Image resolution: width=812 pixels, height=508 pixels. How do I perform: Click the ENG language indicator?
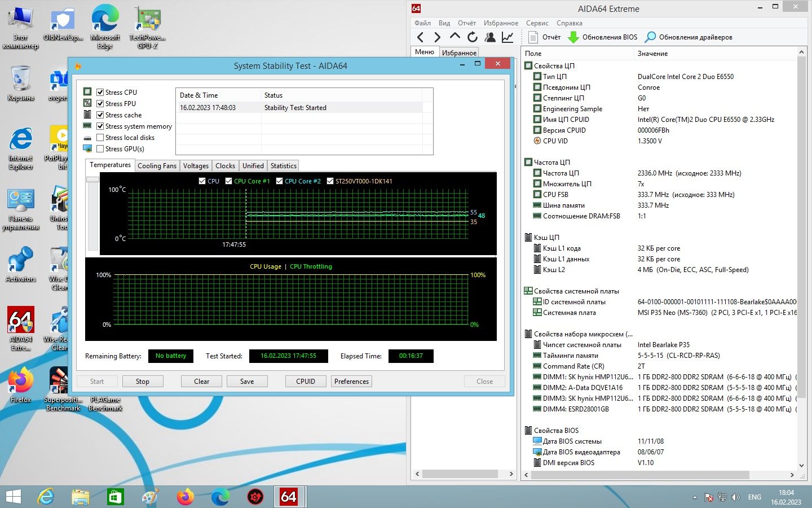754,497
